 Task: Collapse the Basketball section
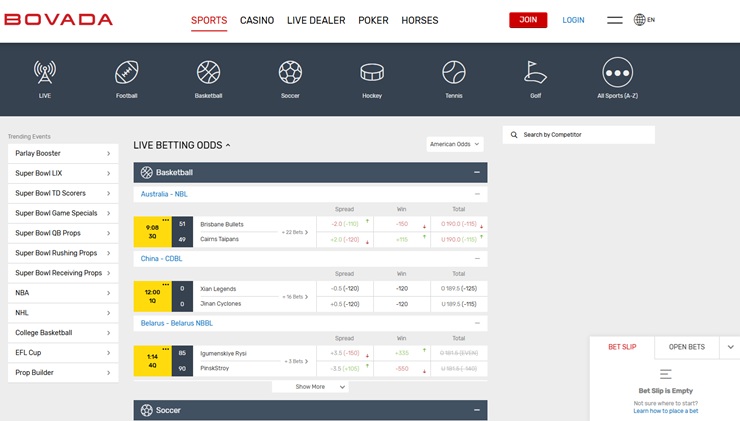[477, 173]
